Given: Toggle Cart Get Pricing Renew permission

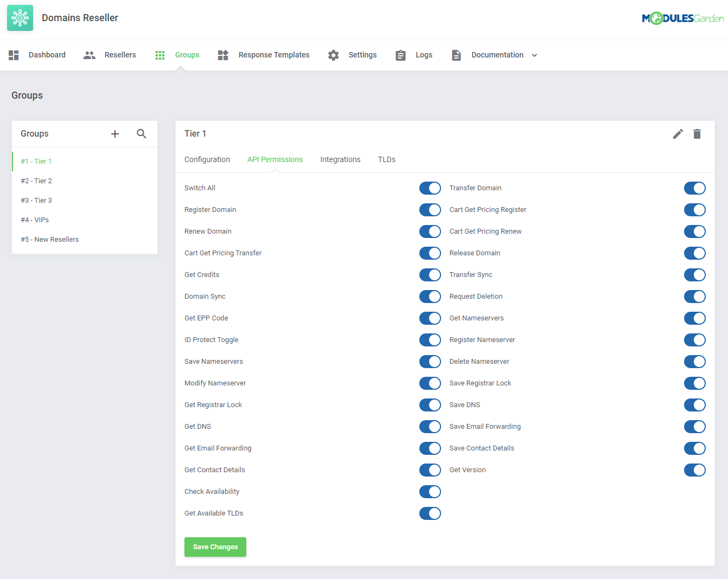Looking at the screenshot, I should tap(695, 231).
